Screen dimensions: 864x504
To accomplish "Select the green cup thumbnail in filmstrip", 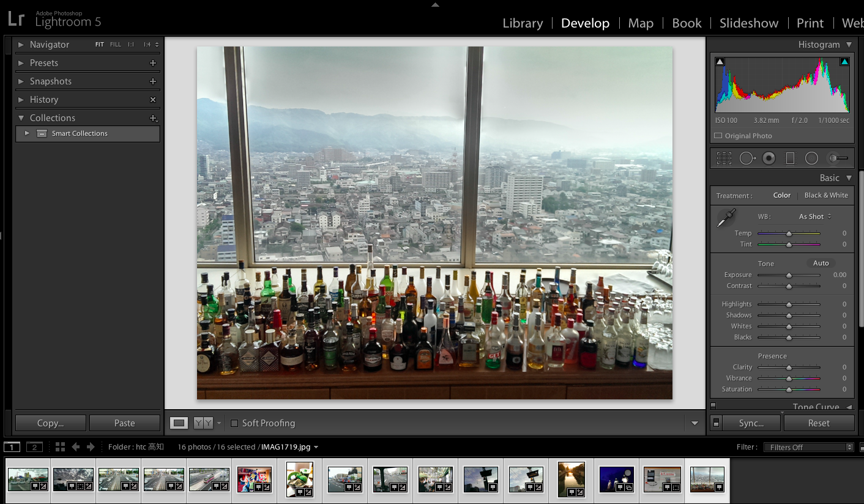I will coord(300,480).
